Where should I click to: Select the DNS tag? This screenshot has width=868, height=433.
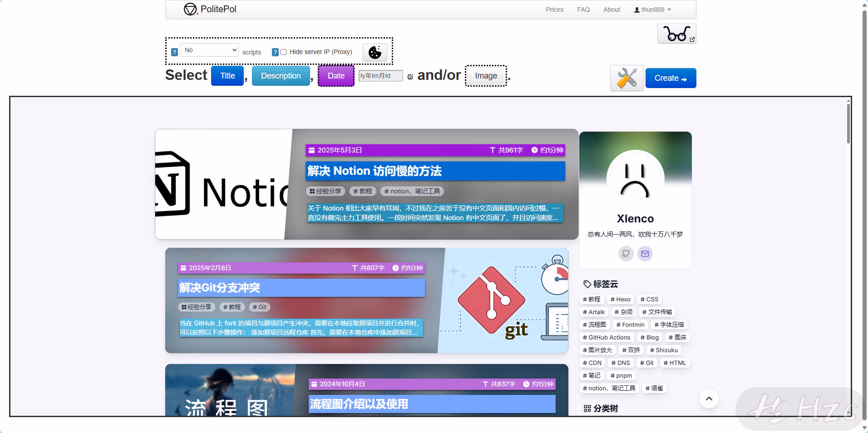(621, 363)
